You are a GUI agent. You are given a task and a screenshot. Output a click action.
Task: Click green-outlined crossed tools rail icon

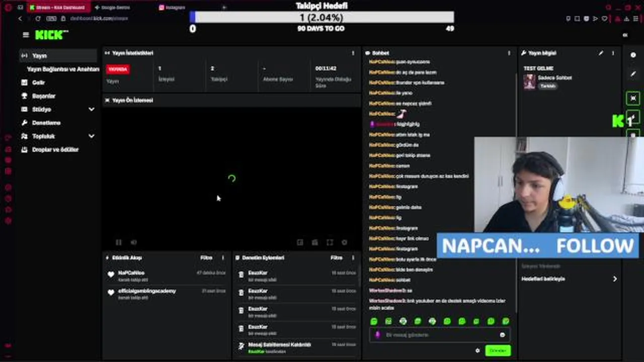(x=633, y=98)
